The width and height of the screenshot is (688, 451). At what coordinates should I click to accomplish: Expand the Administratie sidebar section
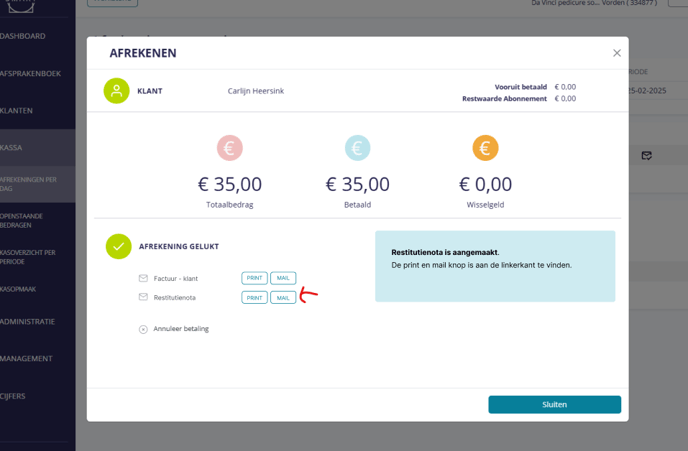[27, 321]
